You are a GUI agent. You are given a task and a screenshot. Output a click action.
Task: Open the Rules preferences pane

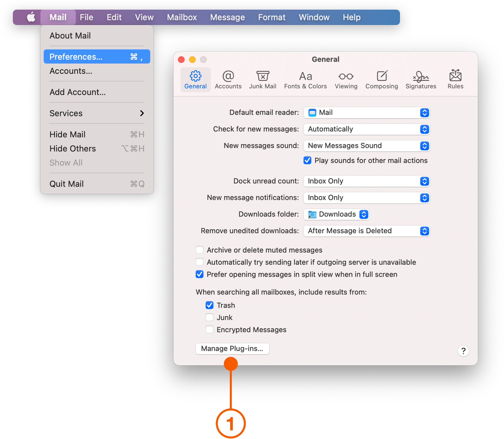pos(456,80)
